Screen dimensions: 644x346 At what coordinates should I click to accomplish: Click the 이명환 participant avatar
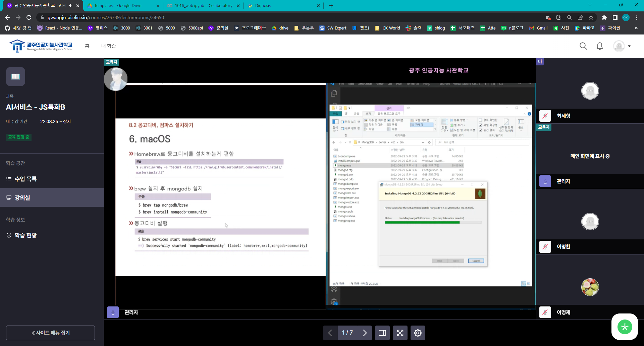point(590,222)
